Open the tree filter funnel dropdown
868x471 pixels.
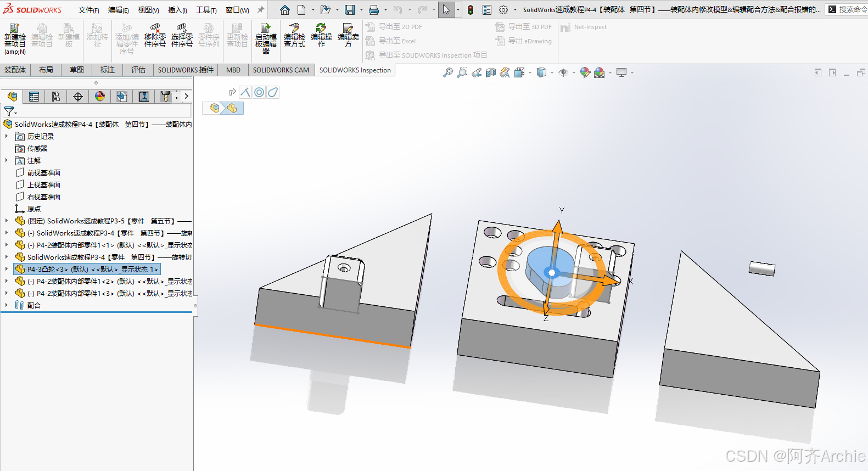tap(10, 111)
